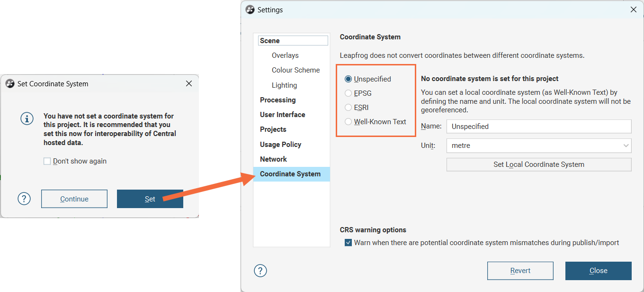Close the Settings window with X
Viewport: 644px width, 292px height.
(634, 9)
